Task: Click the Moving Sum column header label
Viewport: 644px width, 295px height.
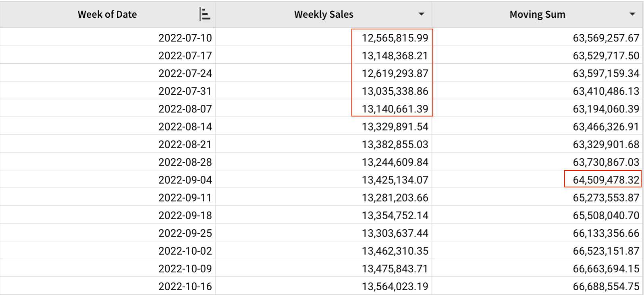Action: click(537, 15)
